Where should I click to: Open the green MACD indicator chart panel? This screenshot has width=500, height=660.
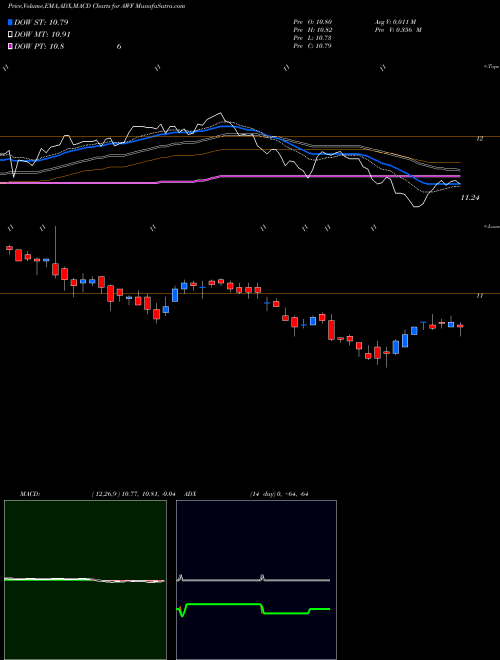click(x=85, y=580)
